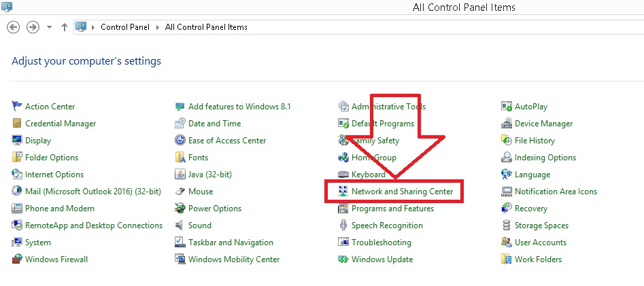Open Taskbar and Navigation link

point(231,243)
